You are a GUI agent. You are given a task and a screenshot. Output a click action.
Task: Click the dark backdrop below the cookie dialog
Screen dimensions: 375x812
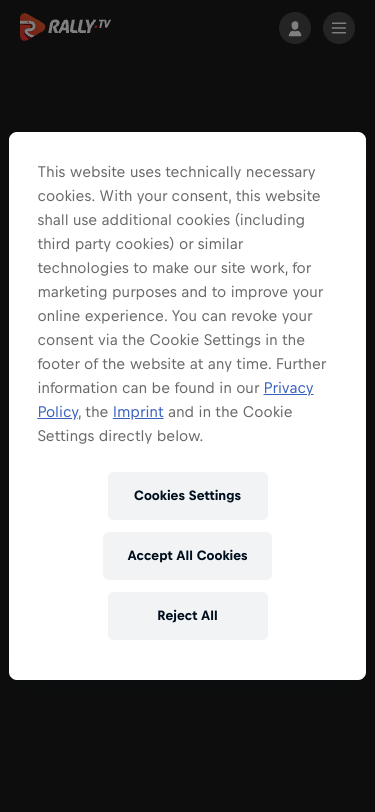point(188,746)
